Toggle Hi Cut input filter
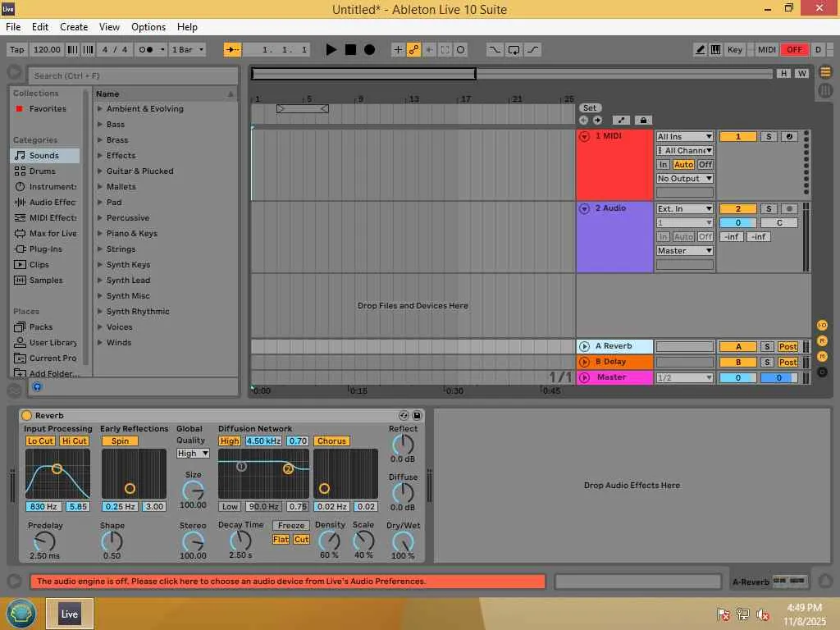 point(74,441)
